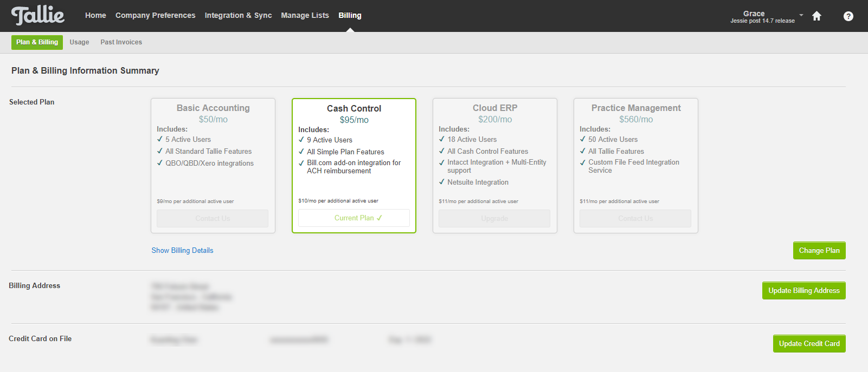The height and width of the screenshot is (372, 868).
Task: Click 'All Standard Tallie Features' line
Action: pyautogui.click(x=208, y=152)
